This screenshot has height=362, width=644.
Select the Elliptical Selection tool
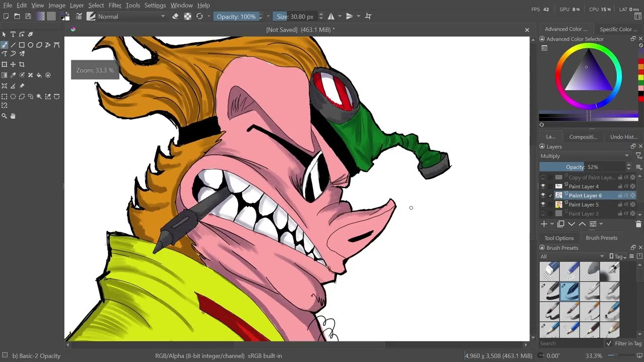(x=13, y=97)
